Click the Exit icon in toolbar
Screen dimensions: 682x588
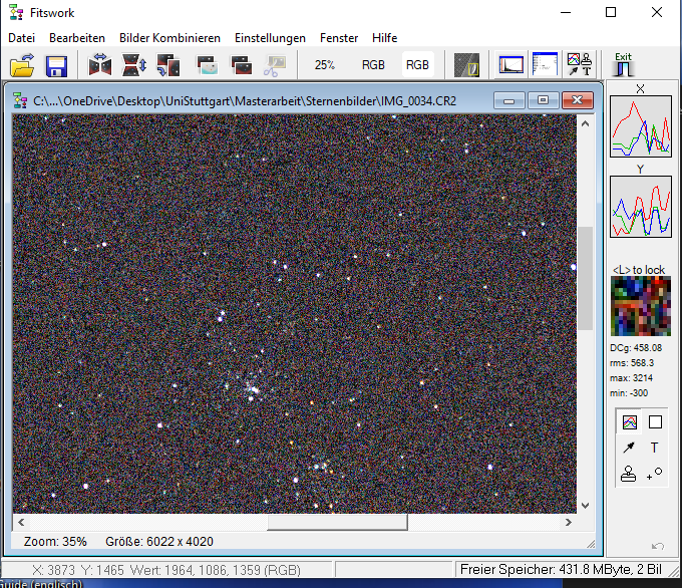tap(623, 65)
